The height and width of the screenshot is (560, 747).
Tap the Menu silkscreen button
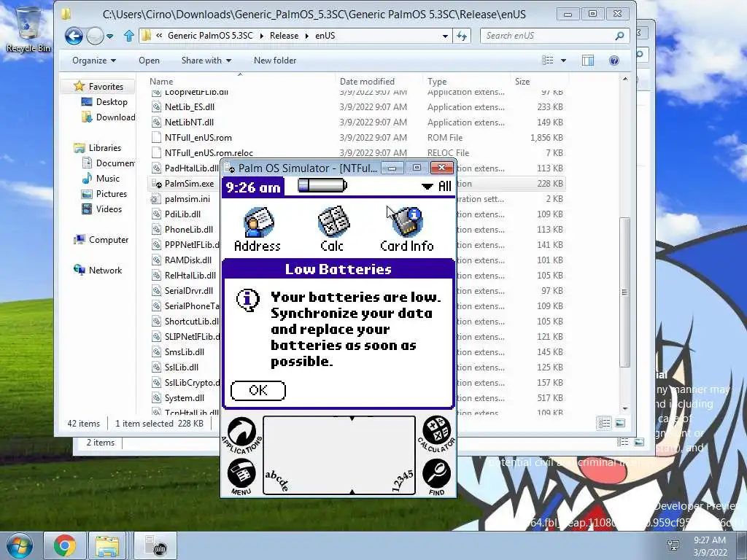(x=241, y=477)
